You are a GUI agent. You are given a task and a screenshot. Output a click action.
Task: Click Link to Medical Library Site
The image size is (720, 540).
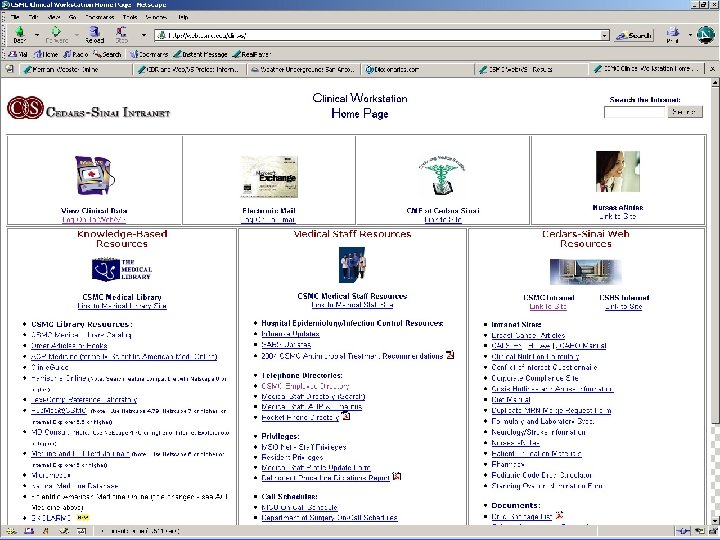pos(122,306)
